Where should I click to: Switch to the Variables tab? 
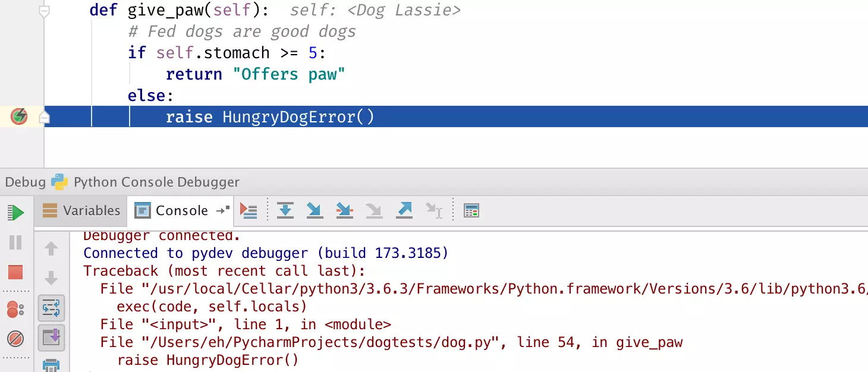pos(82,210)
